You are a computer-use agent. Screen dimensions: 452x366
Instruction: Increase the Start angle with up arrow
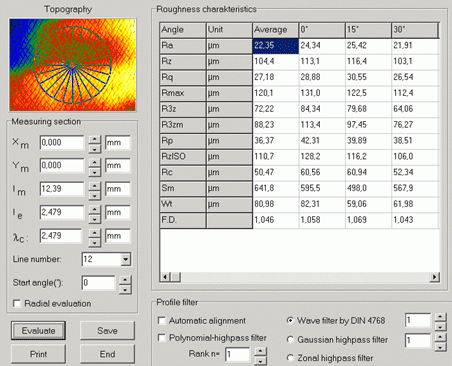[125, 280]
